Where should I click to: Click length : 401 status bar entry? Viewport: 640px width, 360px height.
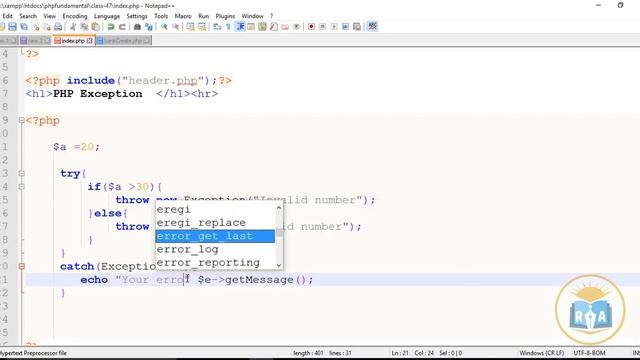[308, 353]
